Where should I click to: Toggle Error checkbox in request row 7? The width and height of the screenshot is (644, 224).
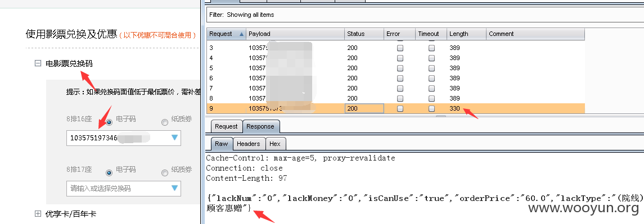point(400,88)
